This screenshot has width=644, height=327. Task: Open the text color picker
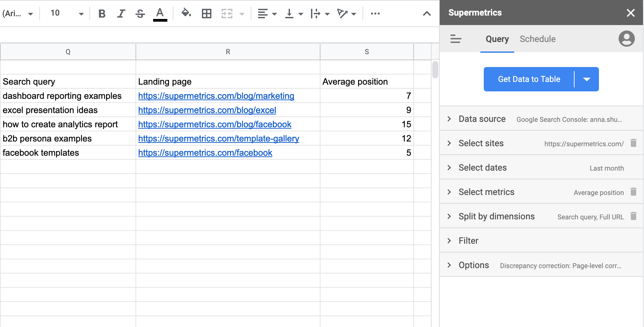pos(160,14)
